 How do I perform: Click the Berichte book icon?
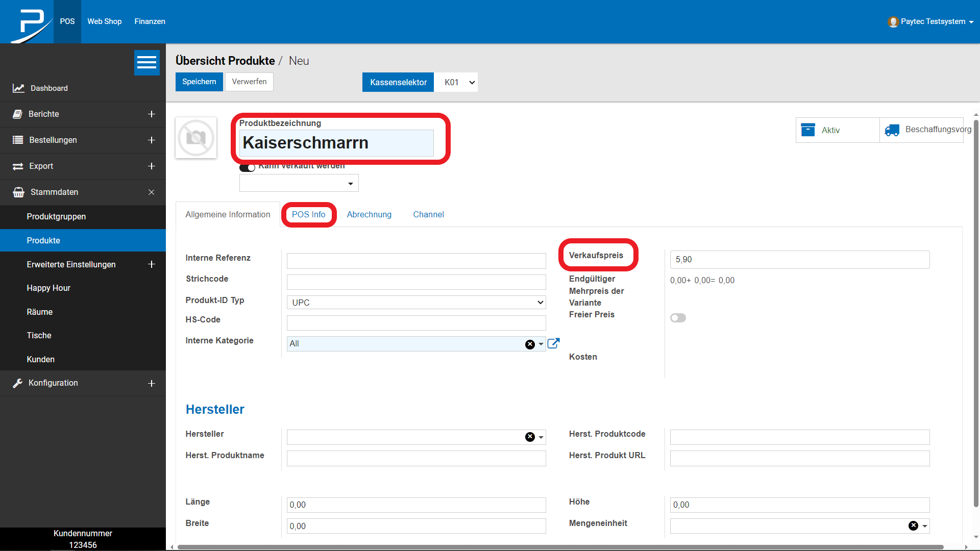18,114
